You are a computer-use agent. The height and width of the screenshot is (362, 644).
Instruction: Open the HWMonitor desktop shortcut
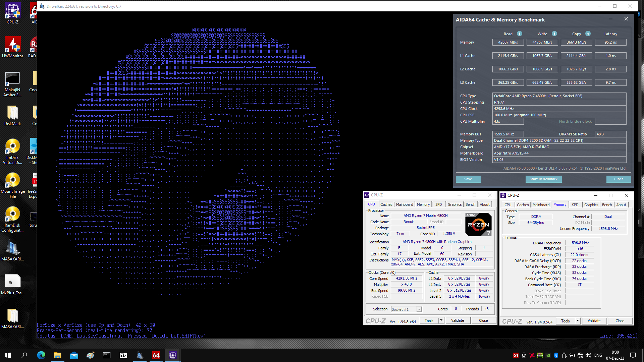(x=12, y=47)
